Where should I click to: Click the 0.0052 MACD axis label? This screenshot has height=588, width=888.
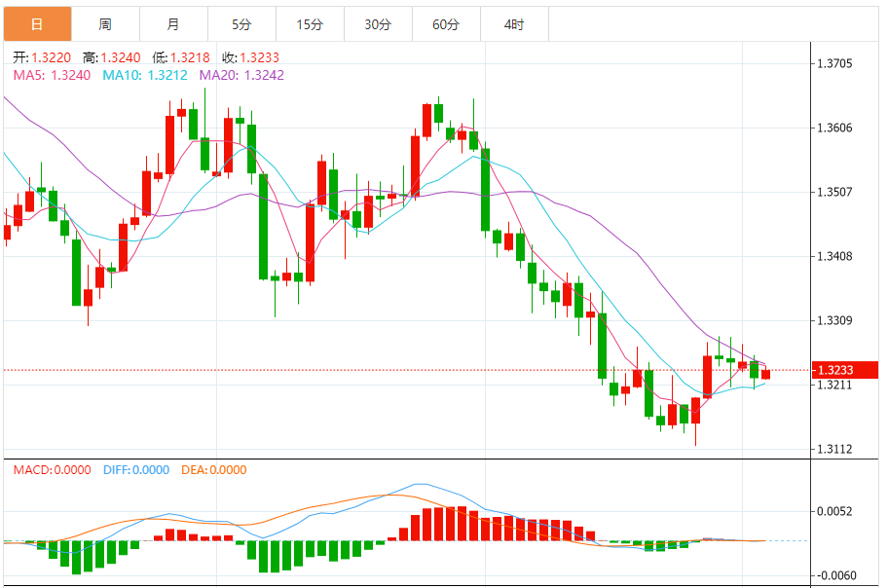pos(834,511)
